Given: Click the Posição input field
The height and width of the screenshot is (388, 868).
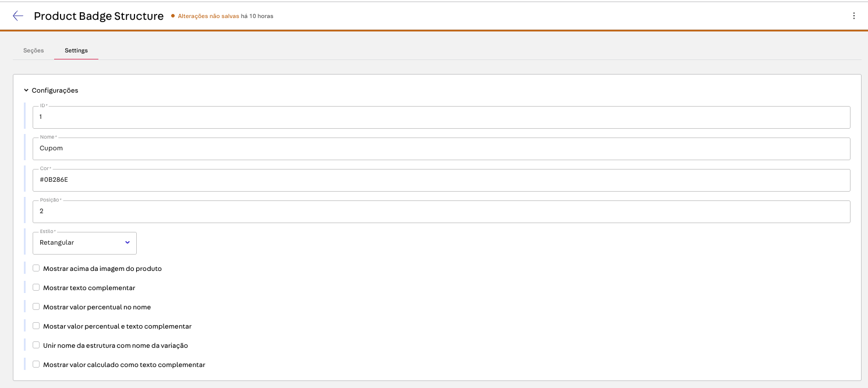Looking at the screenshot, I should click(x=441, y=211).
